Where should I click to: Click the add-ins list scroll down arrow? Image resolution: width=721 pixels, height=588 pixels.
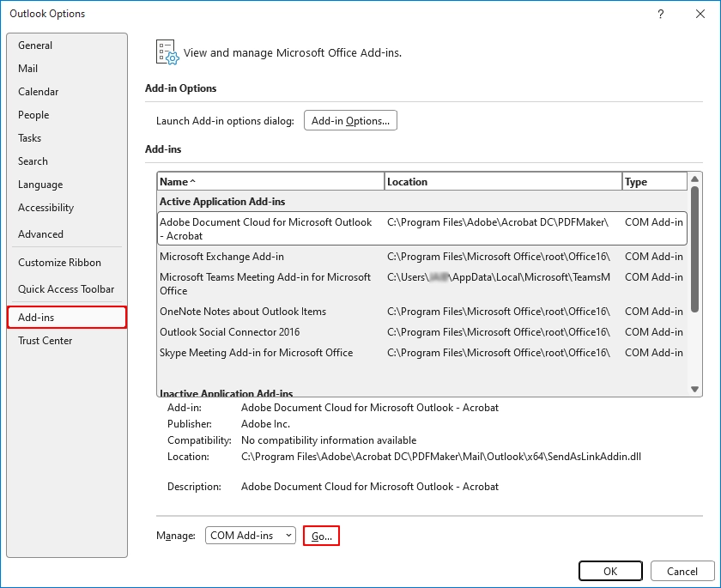(x=694, y=390)
